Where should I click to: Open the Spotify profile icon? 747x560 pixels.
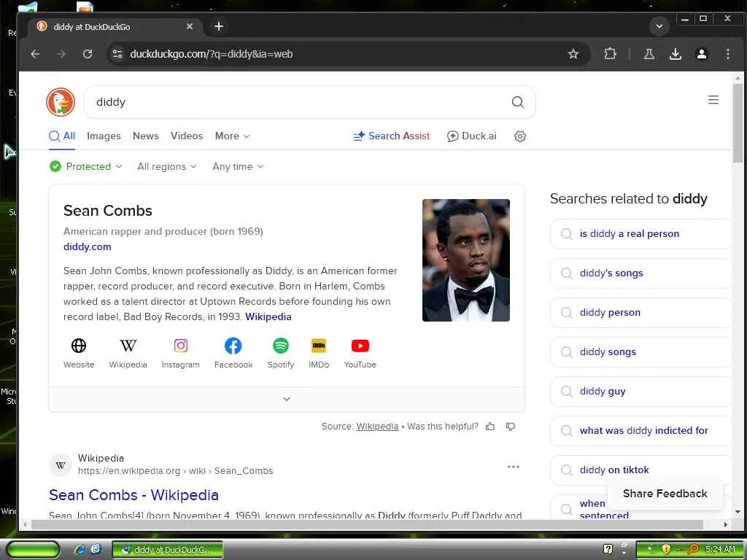point(281,346)
